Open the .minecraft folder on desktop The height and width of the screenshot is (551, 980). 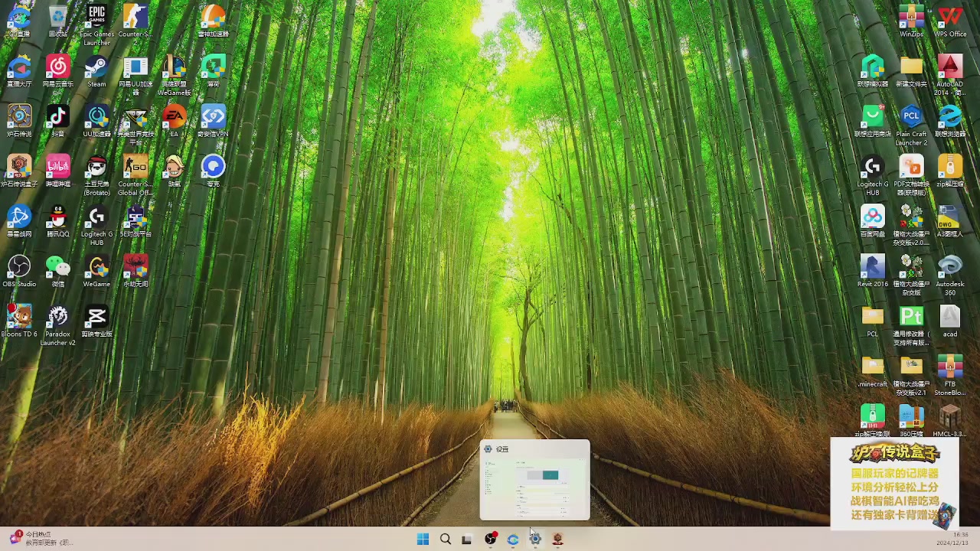873,370
